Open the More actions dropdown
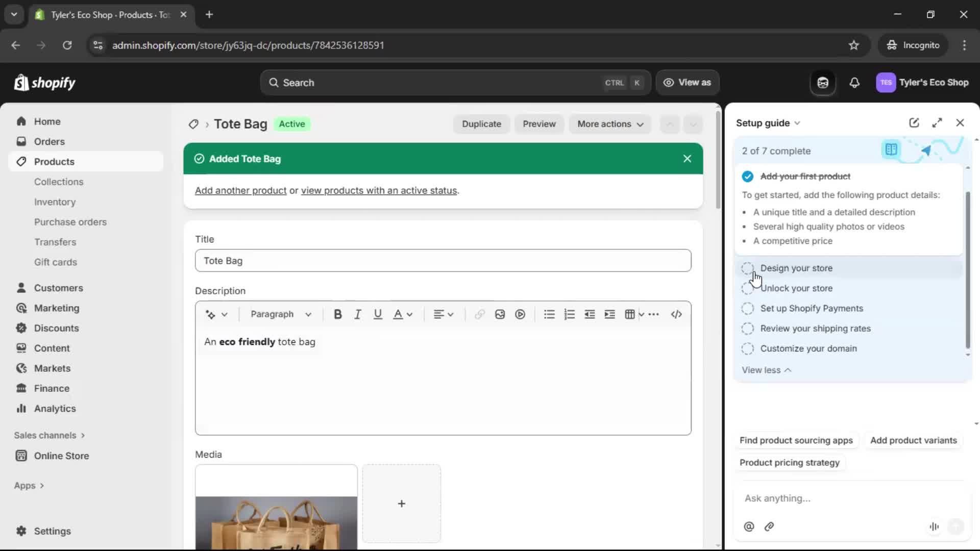Viewport: 980px width, 551px height. (x=609, y=124)
